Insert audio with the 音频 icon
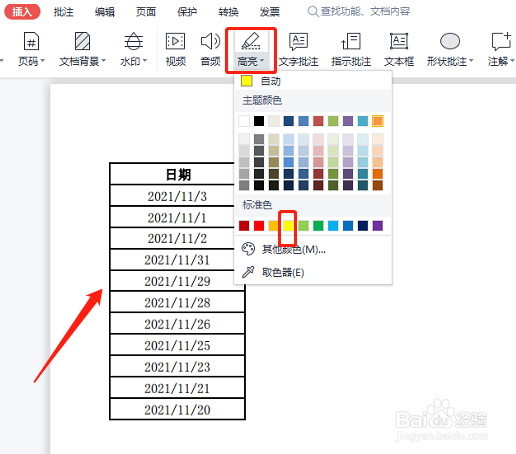The image size is (516, 454). click(210, 41)
